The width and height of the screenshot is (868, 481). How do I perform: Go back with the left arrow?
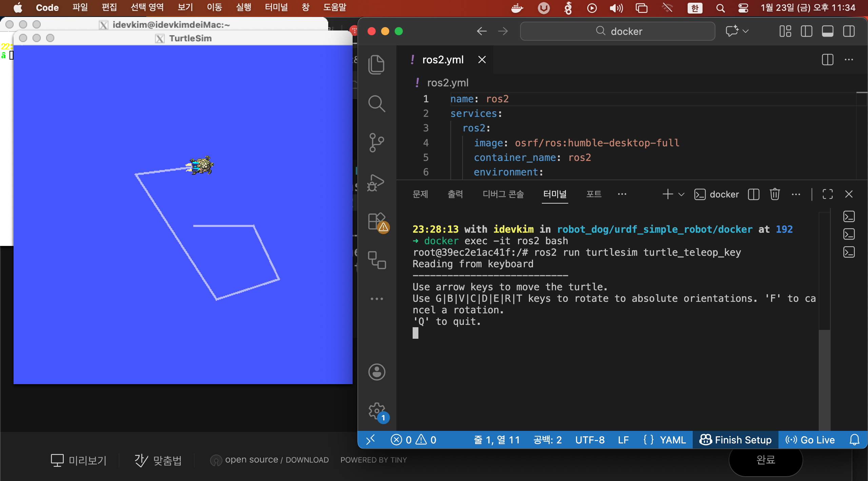[x=482, y=31]
